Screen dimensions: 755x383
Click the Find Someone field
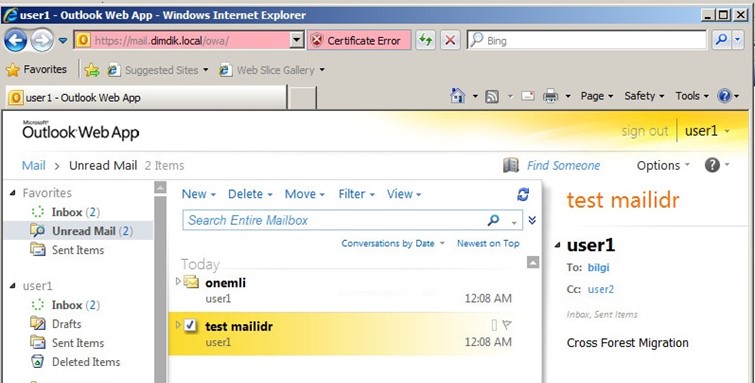pos(563,166)
